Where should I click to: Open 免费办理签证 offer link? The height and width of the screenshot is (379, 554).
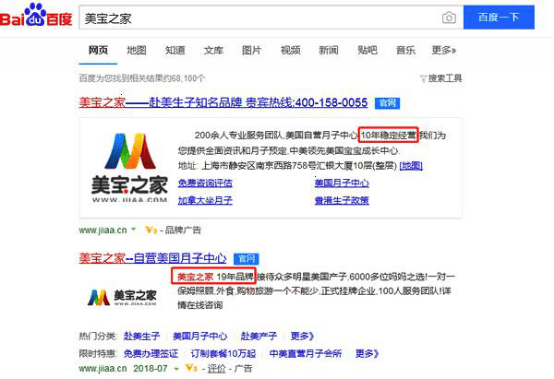[151, 354]
